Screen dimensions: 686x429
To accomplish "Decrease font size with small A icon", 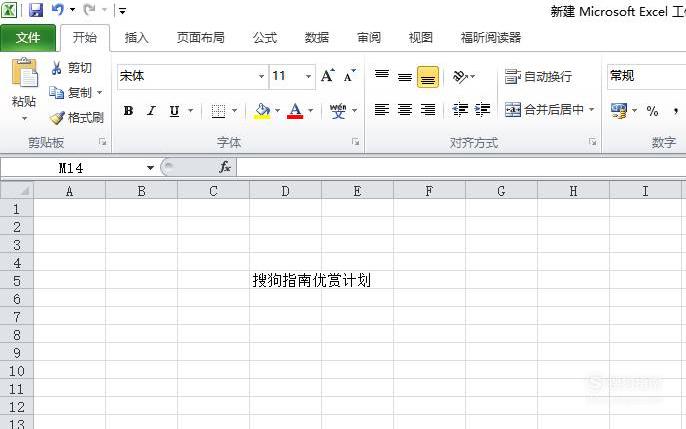I will click(x=350, y=76).
